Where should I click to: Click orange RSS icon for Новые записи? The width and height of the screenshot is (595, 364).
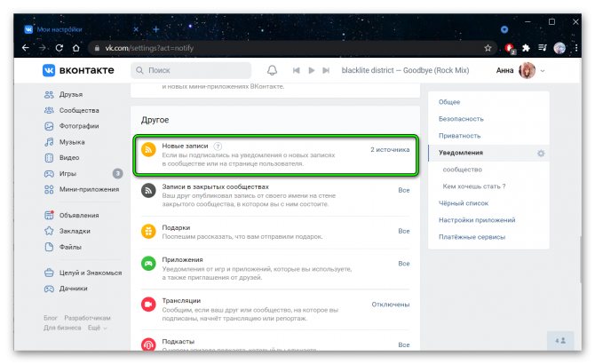point(148,149)
